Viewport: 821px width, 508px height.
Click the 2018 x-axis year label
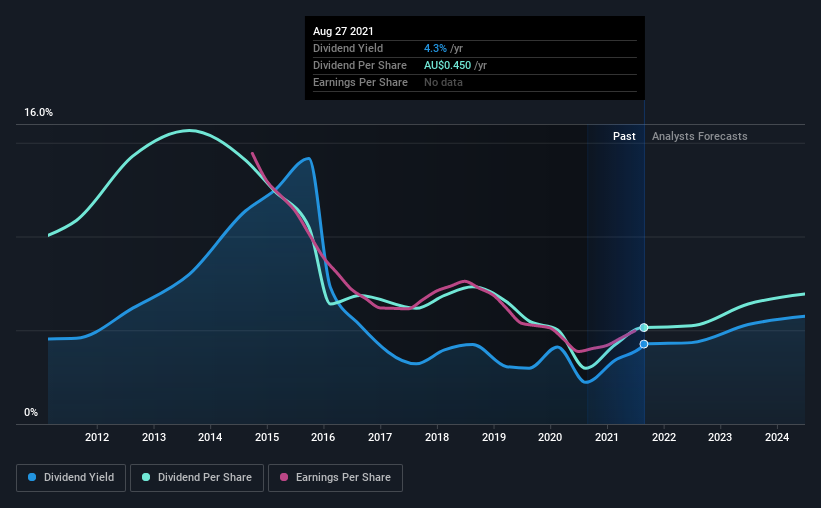coord(437,437)
